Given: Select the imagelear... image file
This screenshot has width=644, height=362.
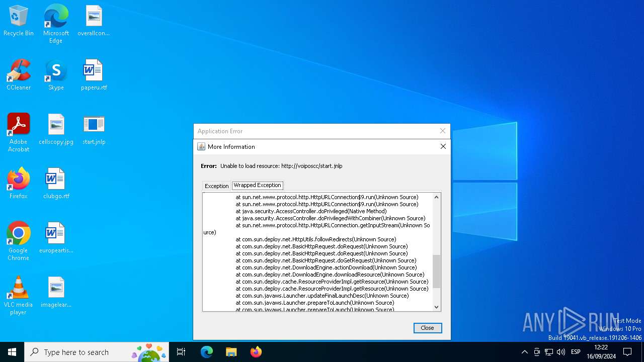Looking at the screenshot, I should tap(56, 293).
